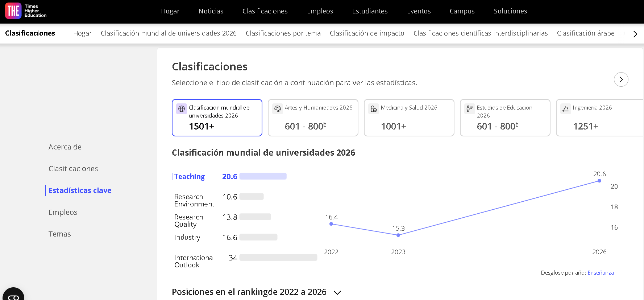Open Clasificación árabe tab
The width and height of the screenshot is (644, 300).
click(x=586, y=33)
